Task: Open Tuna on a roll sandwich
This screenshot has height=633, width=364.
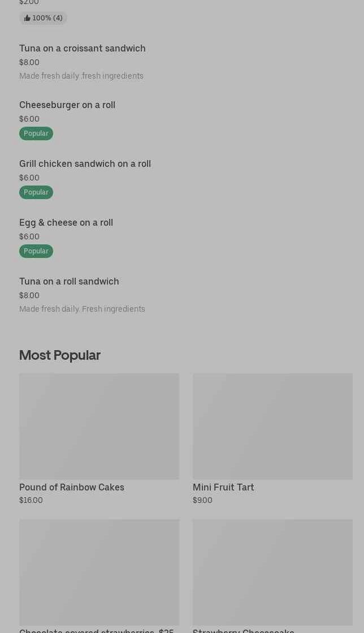Action: click(69, 282)
